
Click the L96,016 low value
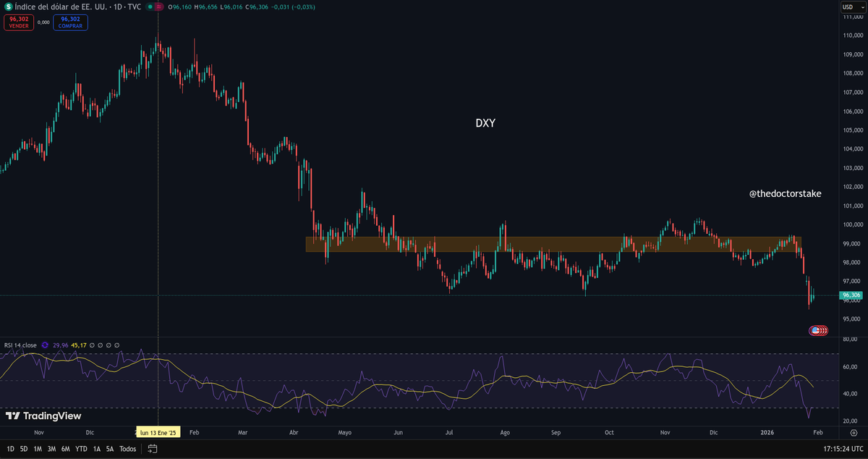coord(231,7)
